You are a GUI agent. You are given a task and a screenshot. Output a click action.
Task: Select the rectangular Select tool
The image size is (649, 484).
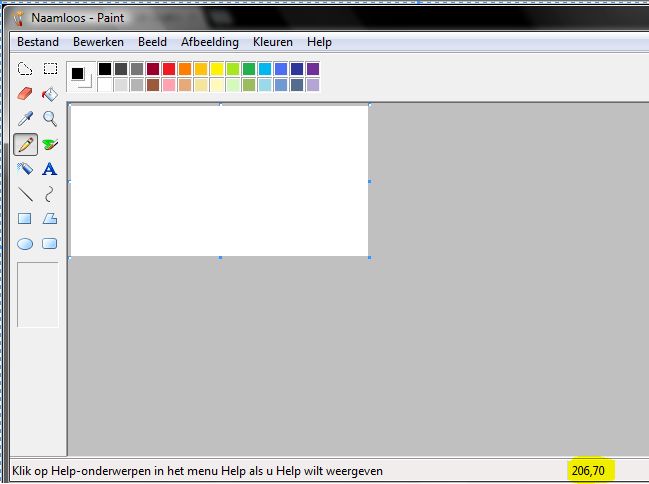tap(50, 69)
